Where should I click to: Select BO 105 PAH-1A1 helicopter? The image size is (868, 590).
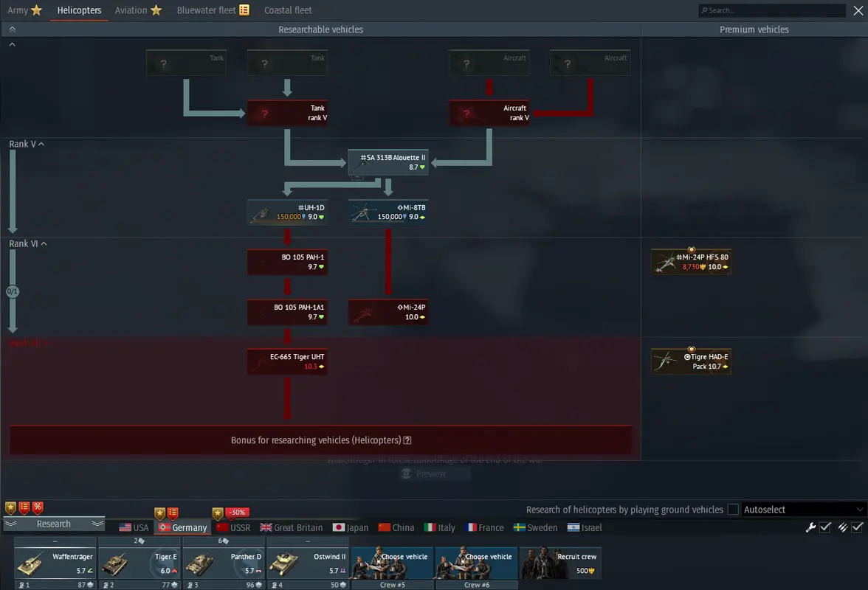[287, 312]
